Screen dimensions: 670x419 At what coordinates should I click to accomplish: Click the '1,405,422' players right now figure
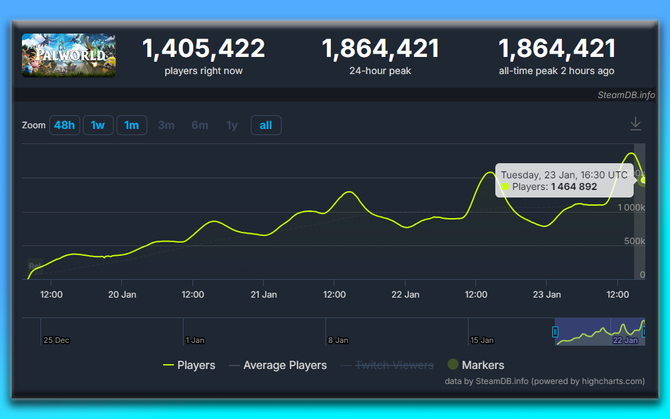click(203, 48)
